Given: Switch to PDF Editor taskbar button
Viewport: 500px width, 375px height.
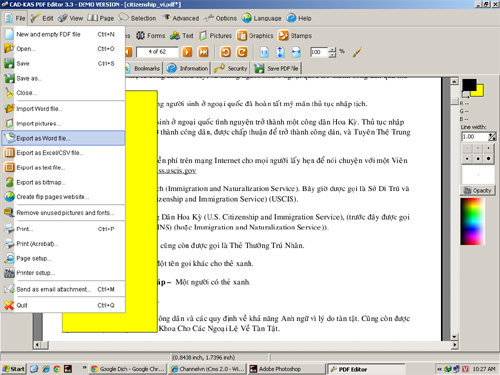Looking at the screenshot, I should pos(366,369).
